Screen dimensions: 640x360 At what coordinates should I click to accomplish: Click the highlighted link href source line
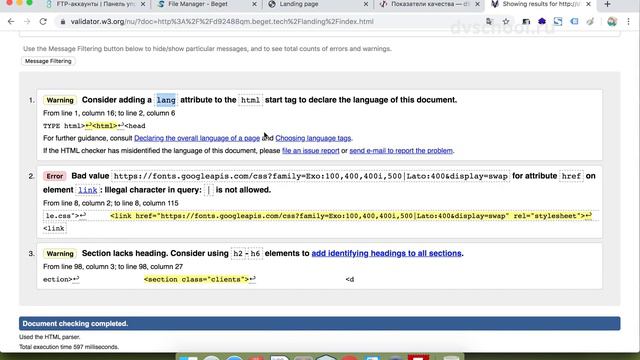(351, 216)
